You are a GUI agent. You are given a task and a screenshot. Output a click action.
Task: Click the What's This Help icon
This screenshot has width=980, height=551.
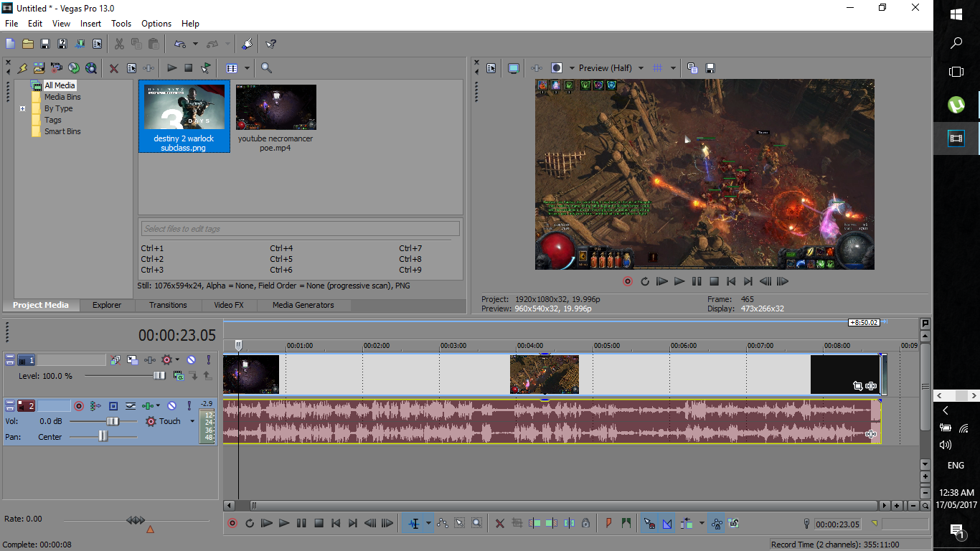[270, 44]
